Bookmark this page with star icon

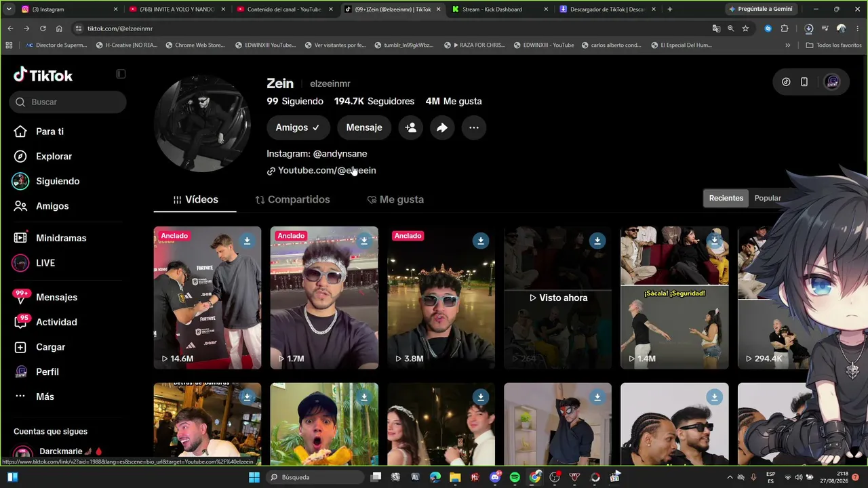point(745,28)
